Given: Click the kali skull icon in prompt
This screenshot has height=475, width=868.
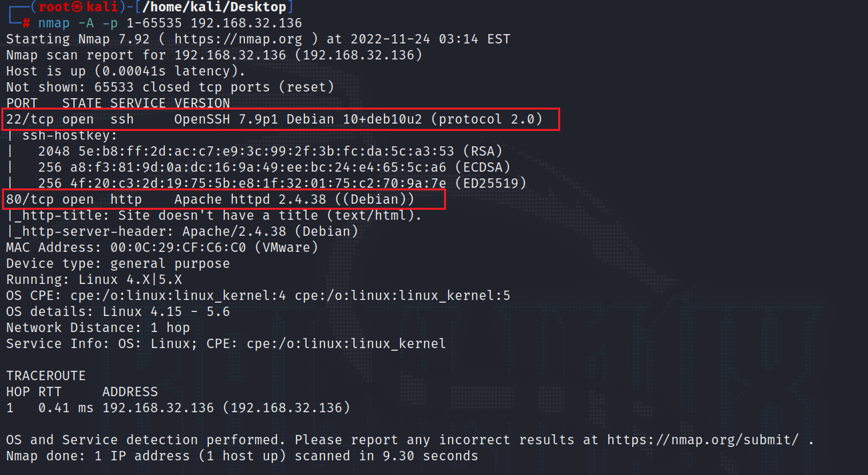Looking at the screenshot, I should (x=79, y=7).
